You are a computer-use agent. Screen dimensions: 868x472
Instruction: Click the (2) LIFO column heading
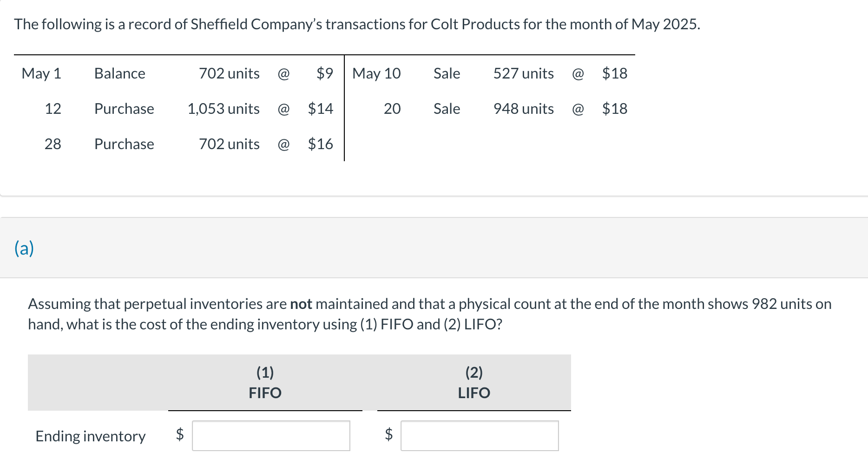point(473,382)
